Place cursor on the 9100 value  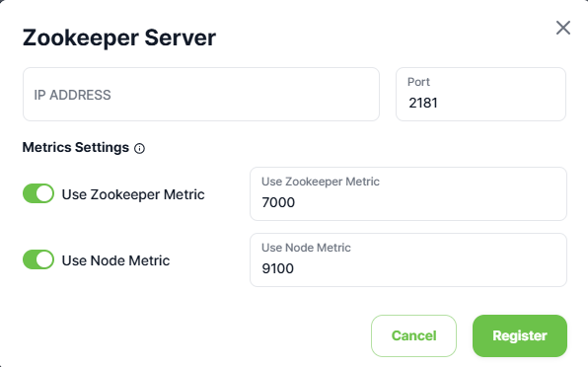[x=278, y=268]
